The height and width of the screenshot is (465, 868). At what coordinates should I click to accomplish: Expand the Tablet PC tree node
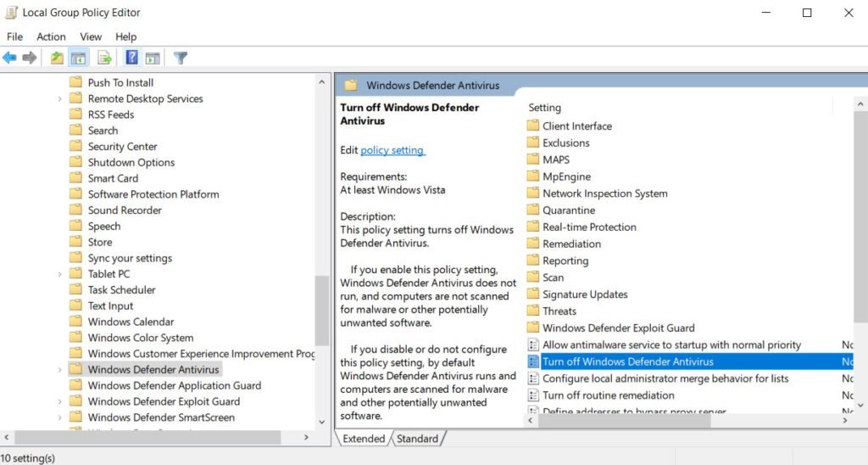[60, 274]
